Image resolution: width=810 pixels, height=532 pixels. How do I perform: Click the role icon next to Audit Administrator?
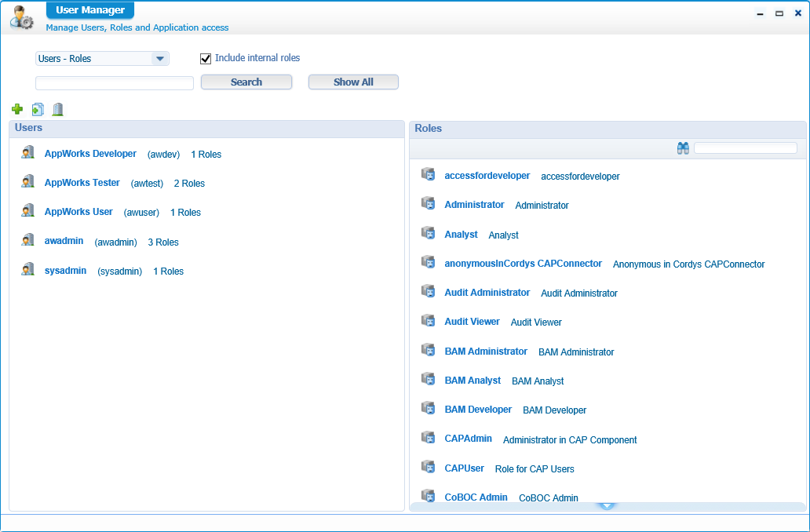click(429, 291)
